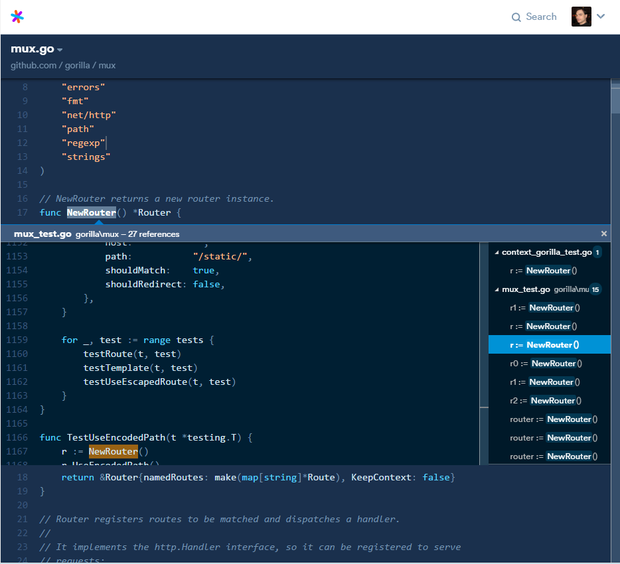Click the "net/http" import string
Image resolution: width=620 pixels, height=564 pixels.
click(89, 115)
